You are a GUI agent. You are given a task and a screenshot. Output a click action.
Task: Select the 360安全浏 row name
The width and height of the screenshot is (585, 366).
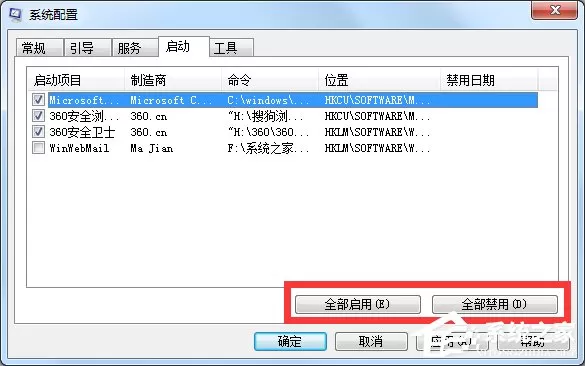pyautogui.click(x=84, y=116)
